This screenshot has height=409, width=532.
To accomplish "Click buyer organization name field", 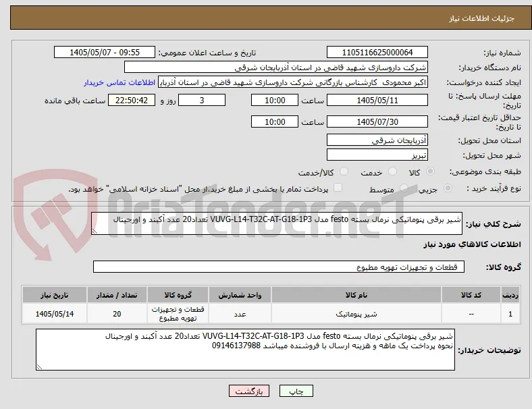I will click(x=276, y=67).
